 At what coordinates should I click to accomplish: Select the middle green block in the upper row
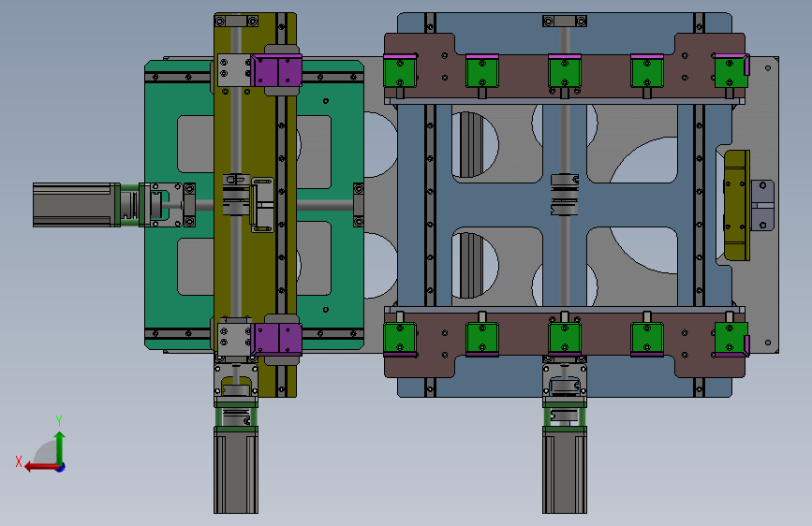(565, 71)
